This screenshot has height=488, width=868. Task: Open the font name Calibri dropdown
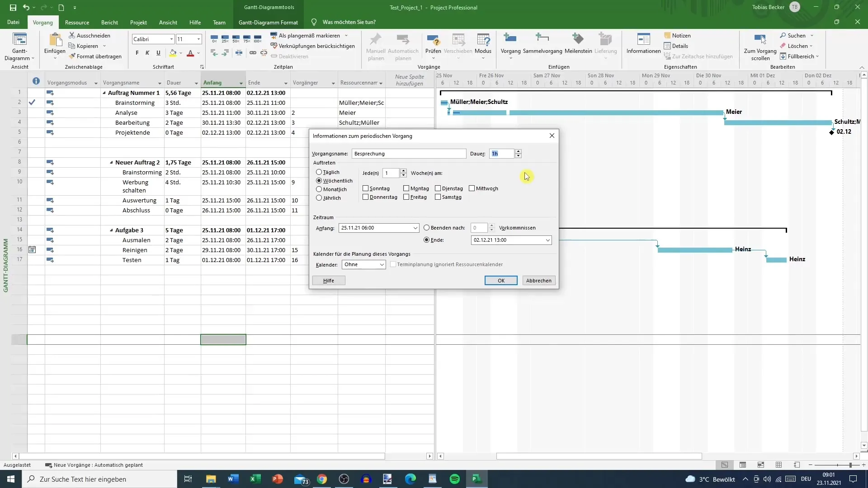coord(171,39)
